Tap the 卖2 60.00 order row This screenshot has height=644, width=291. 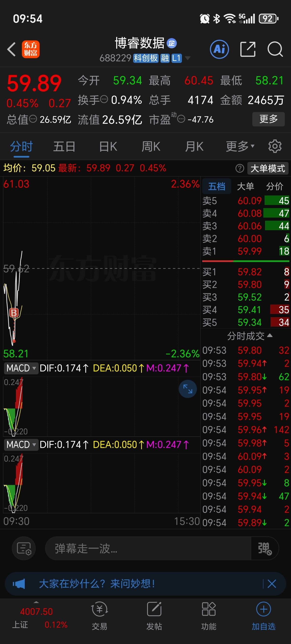246,238
